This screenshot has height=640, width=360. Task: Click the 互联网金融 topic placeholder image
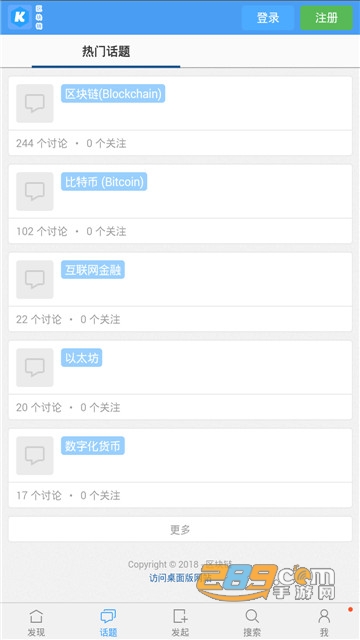click(35, 279)
